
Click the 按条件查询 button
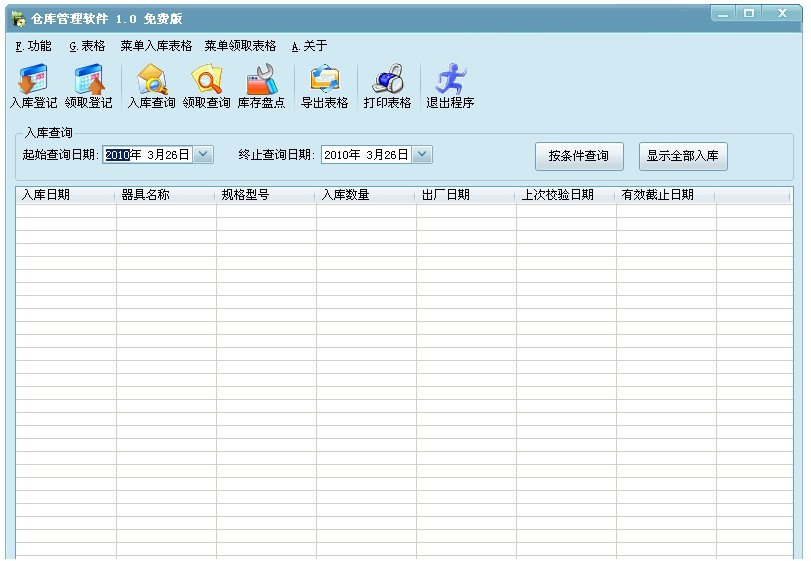pyautogui.click(x=579, y=156)
